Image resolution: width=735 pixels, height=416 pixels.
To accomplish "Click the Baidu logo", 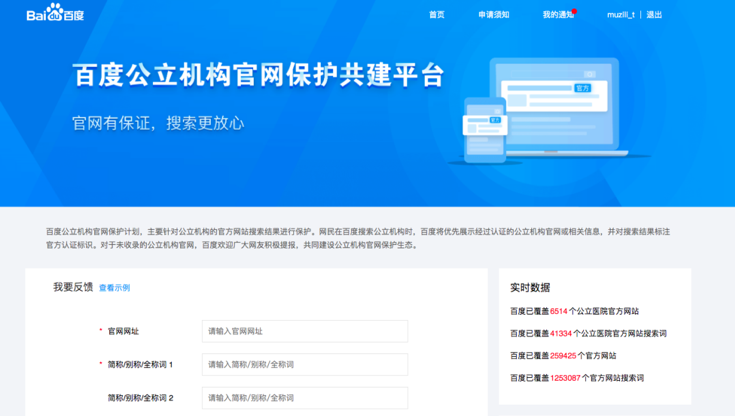I will pos(55,13).
